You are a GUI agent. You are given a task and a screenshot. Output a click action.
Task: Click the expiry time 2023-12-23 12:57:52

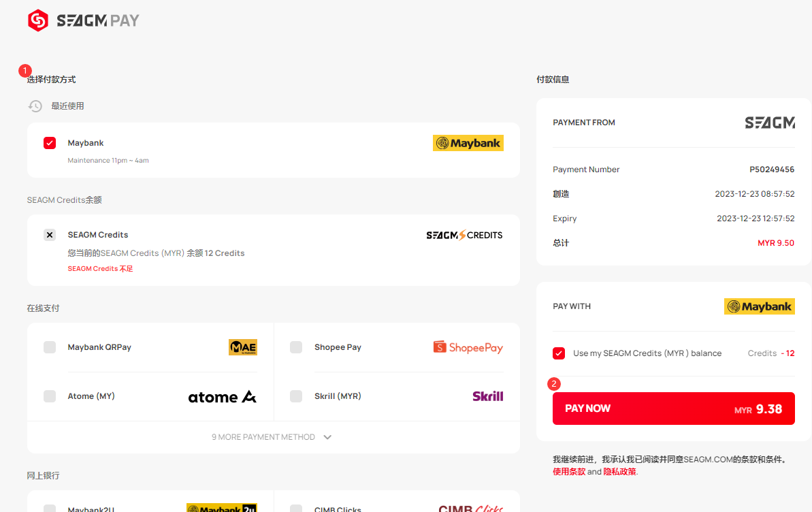coord(756,219)
